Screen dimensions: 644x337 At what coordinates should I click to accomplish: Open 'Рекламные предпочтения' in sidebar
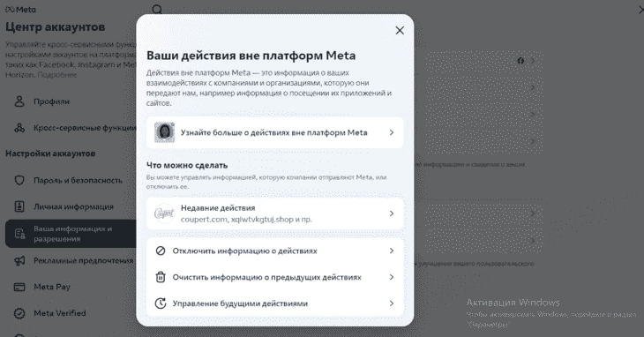[71, 260]
